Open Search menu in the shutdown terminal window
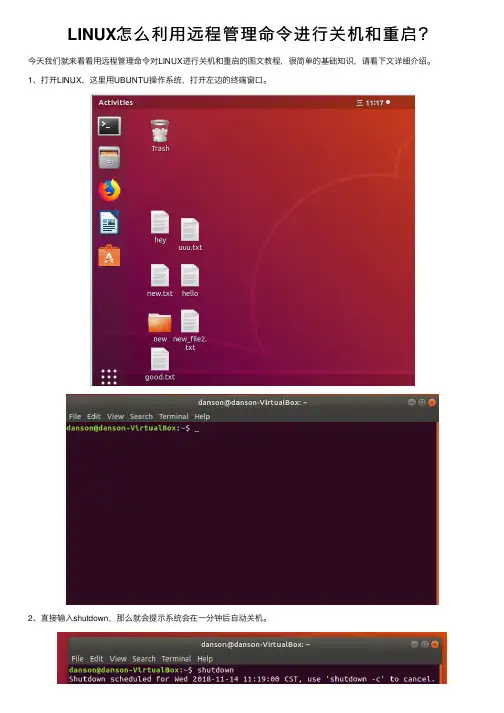The width and height of the screenshot is (504, 713). [x=144, y=659]
